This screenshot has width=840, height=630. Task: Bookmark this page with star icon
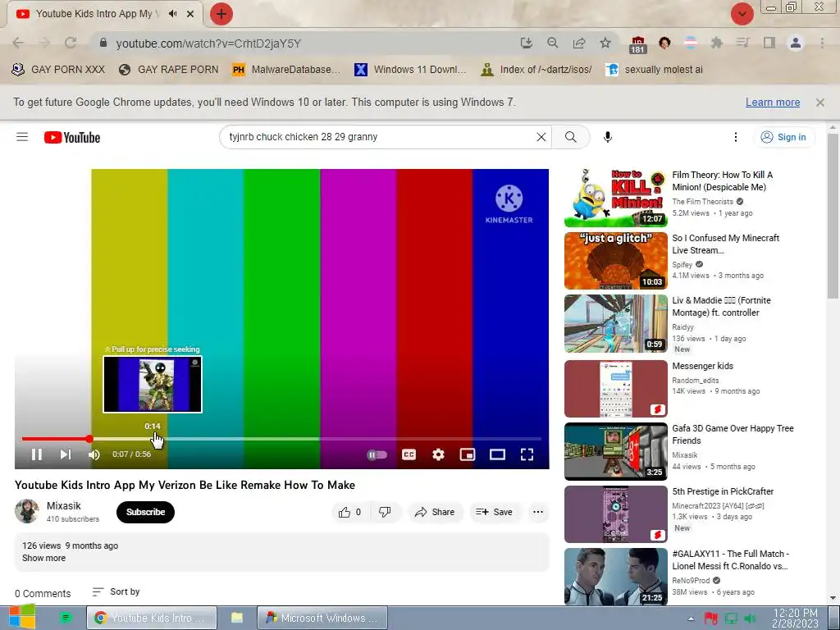[x=605, y=43]
